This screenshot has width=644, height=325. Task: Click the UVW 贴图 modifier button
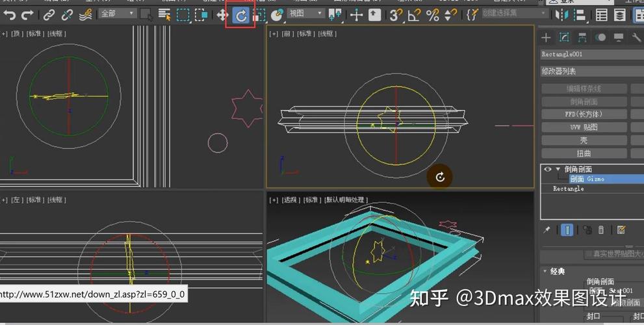pyautogui.click(x=584, y=127)
